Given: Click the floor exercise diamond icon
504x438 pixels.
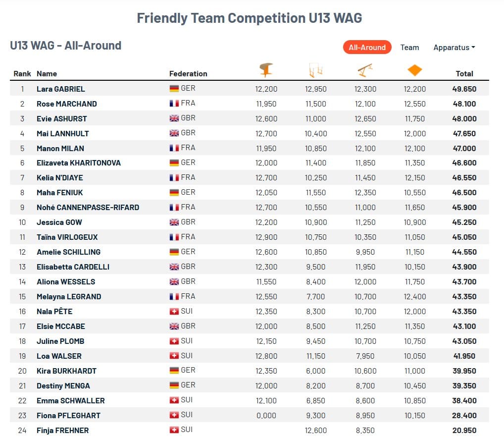Looking at the screenshot, I should [414, 70].
